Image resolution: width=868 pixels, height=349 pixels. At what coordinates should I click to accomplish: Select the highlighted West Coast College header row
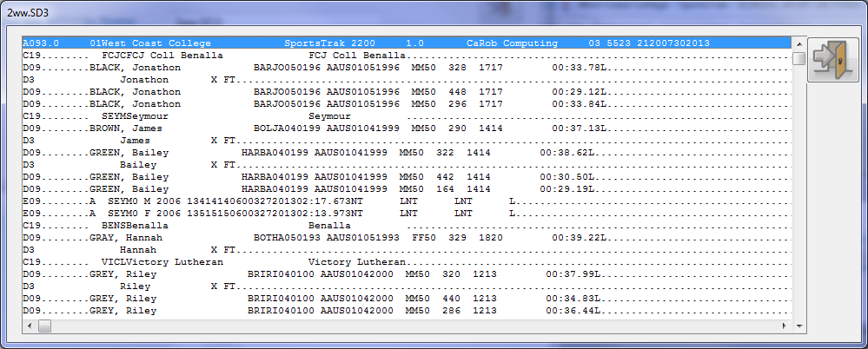(x=407, y=43)
